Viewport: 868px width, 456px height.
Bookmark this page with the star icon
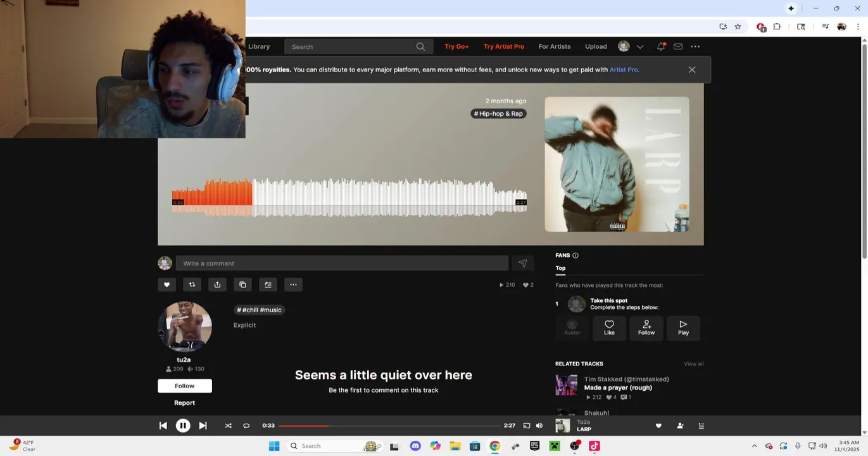click(x=738, y=27)
